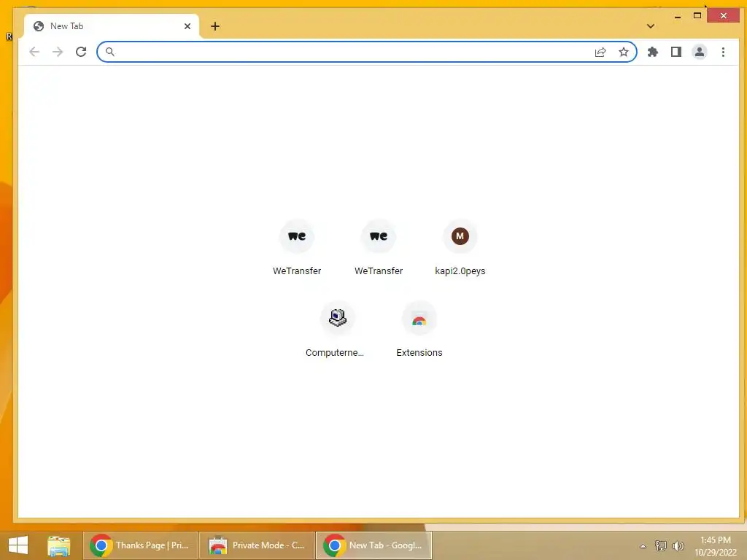
Task: Show hidden system tray icons
Action: pos(643,546)
